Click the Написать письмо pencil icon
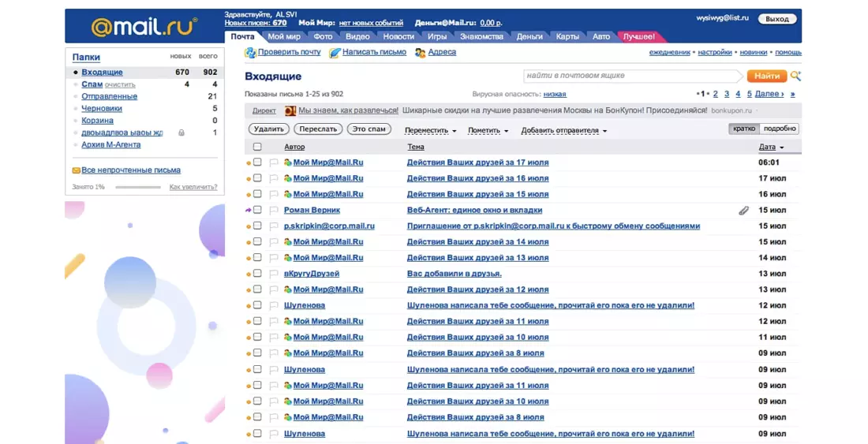Viewport: 868px width, 444px height. pyautogui.click(x=335, y=53)
